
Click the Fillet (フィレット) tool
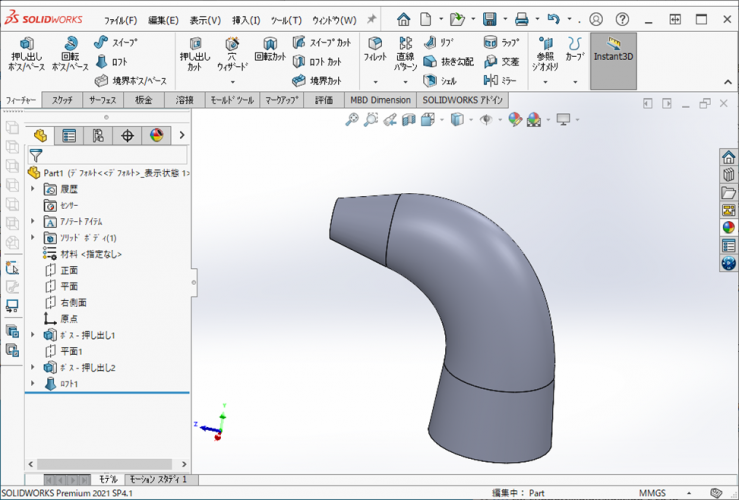[375, 50]
